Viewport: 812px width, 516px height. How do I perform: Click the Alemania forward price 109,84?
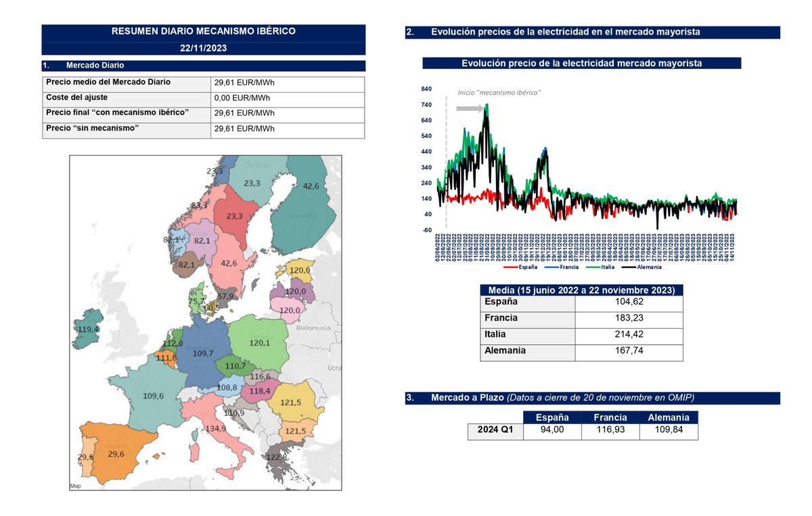tap(669, 431)
